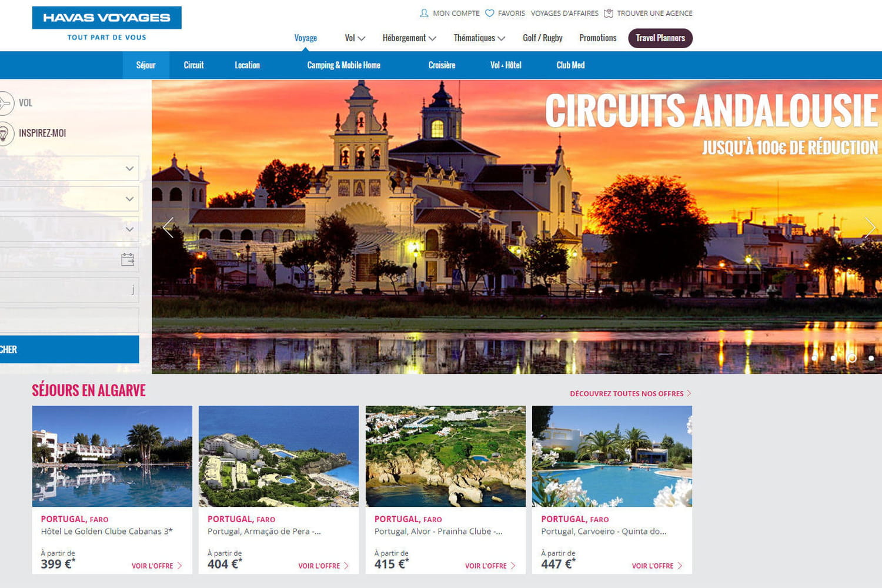Switch to the Croisière tab

click(x=442, y=65)
